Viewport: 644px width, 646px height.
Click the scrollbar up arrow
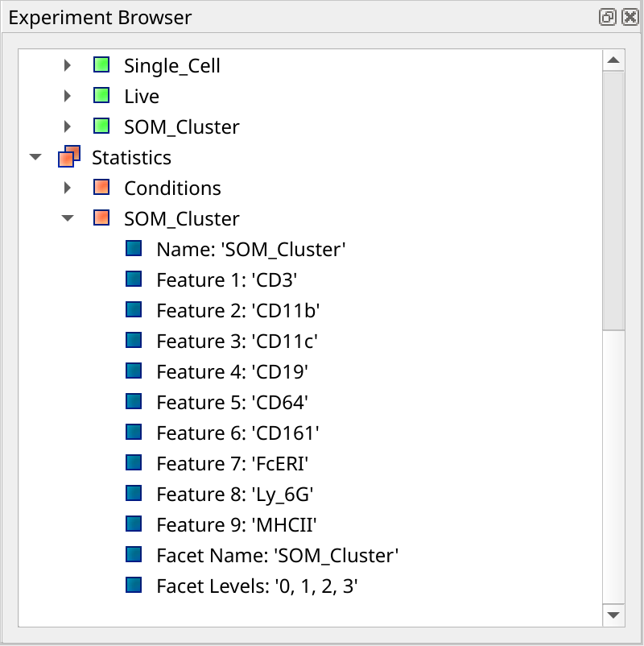pyautogui.click(x=613, y=60)
